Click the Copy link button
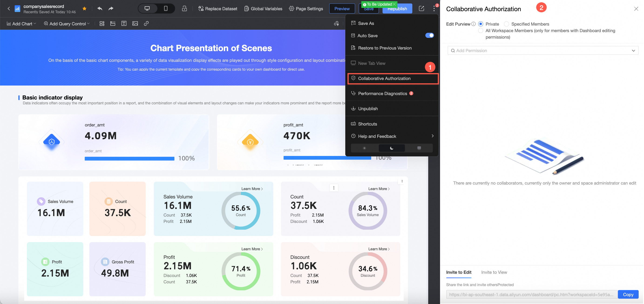The image size is (644, 304). (x=628, y=294)
